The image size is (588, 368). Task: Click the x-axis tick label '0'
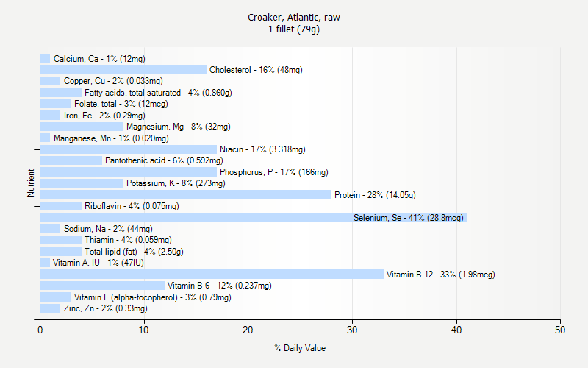pos(40,330)
